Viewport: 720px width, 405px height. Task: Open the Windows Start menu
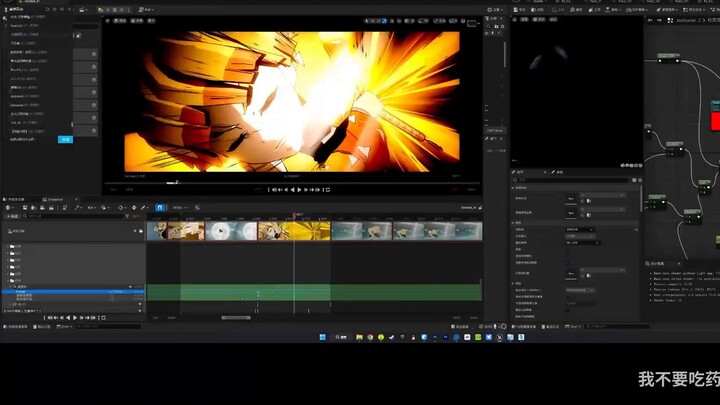tap(323, 337)
